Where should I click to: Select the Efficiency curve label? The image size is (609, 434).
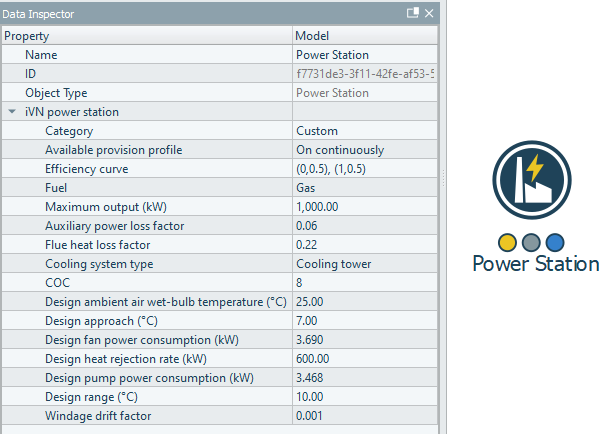pos(87,169)
